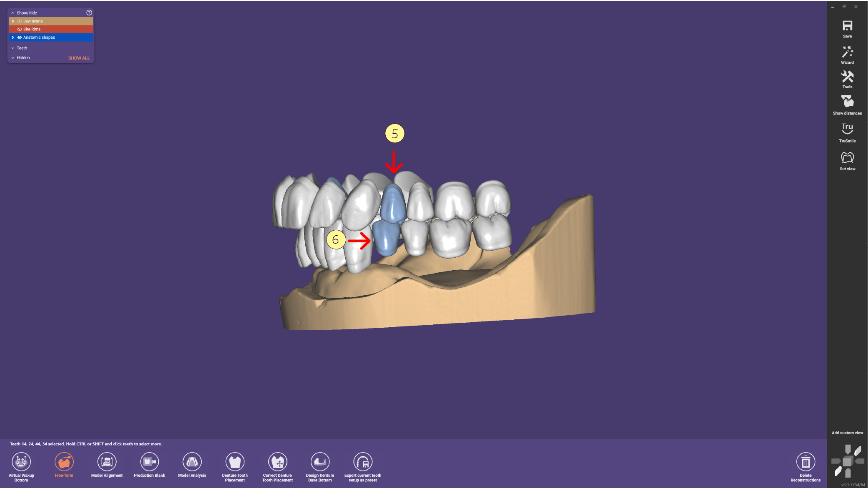Expand Jaw scans group
The width and height of the screenshot is (868, 488).
coord(13,21)
